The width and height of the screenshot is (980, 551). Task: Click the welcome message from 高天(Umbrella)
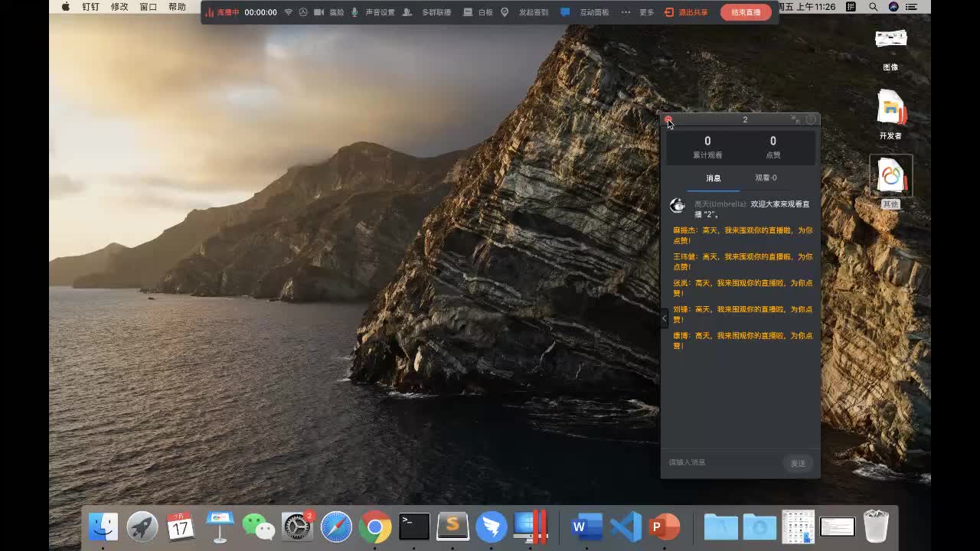[752, 210]
